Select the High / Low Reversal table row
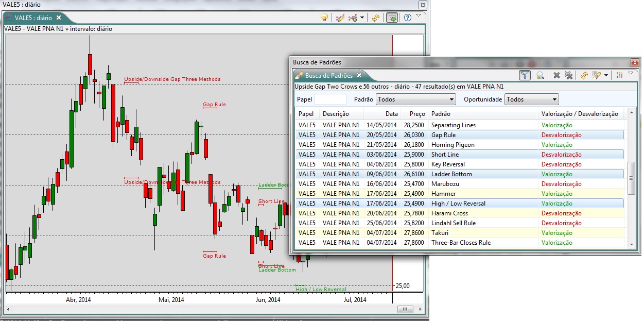The height and width of the screenshot is (321, 644). (x=459, y=204)
